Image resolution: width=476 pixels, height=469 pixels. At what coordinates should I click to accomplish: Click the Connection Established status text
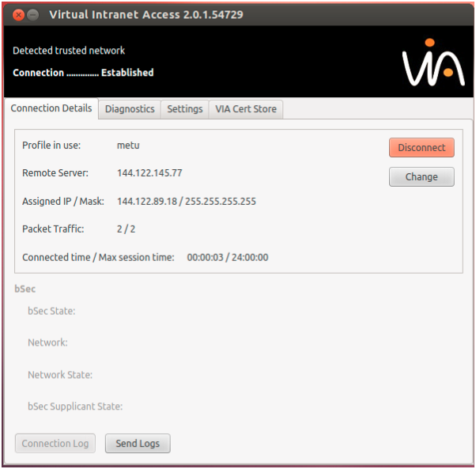coord(83,73)
